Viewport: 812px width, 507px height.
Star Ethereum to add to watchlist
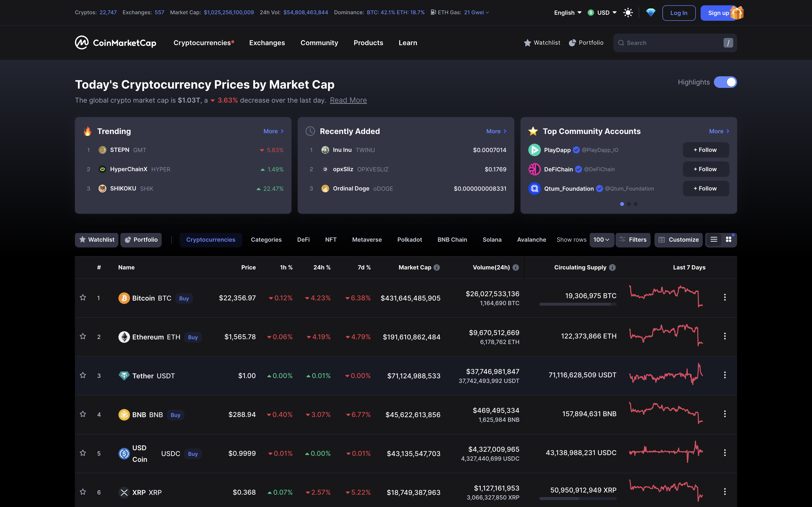(83, 336)
